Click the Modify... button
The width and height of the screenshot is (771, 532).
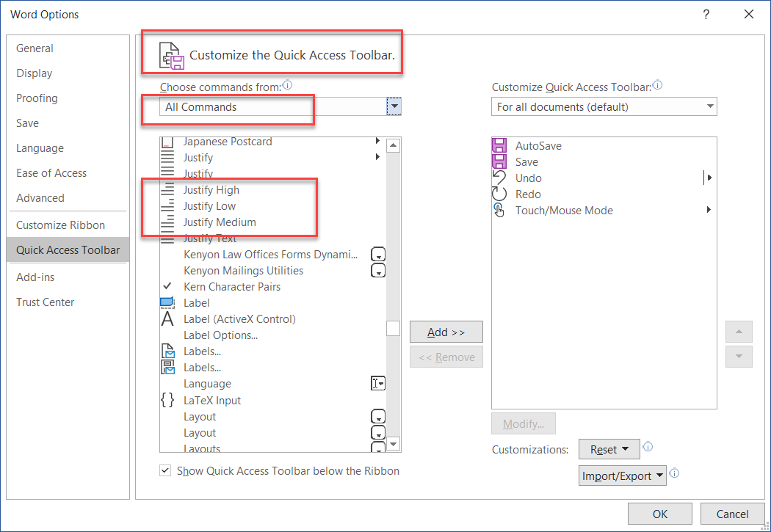[x=523, y=423]
